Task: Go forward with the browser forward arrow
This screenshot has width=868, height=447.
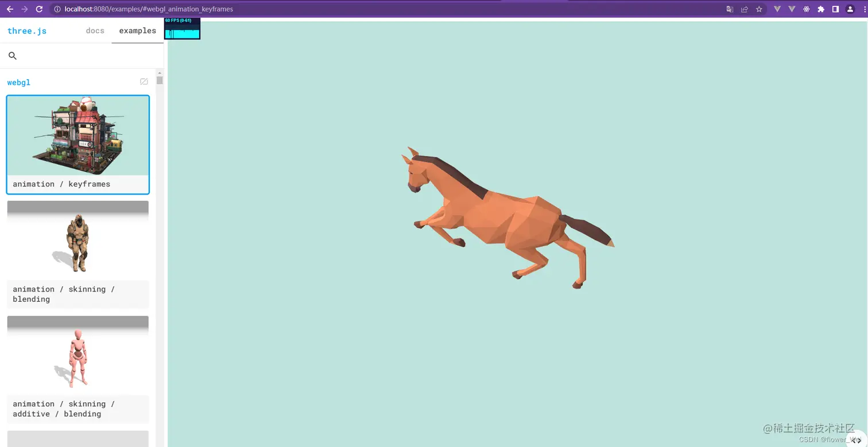Action: point(24,9)
